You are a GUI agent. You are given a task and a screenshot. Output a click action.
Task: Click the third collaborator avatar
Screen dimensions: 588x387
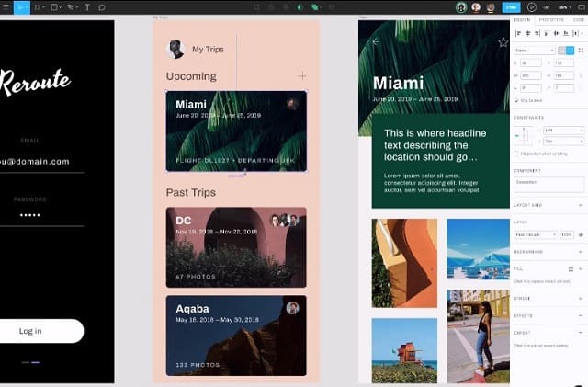tap(491, 7)
